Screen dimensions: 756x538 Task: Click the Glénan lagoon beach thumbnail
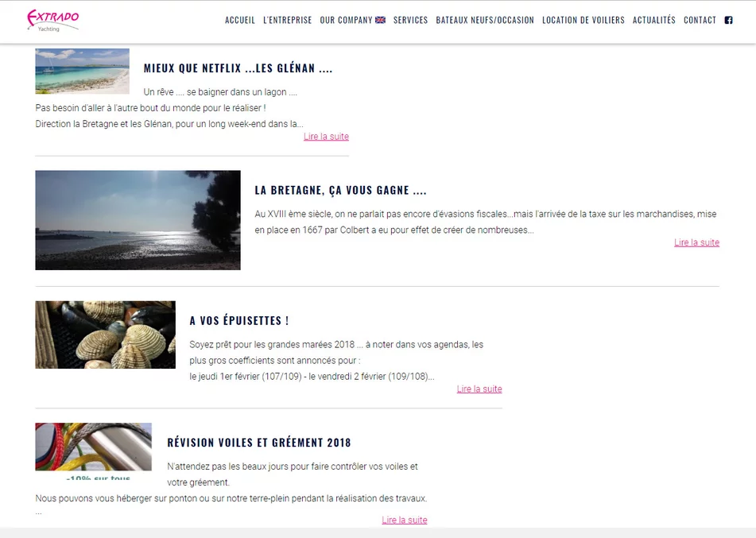(x=82, y=71)
